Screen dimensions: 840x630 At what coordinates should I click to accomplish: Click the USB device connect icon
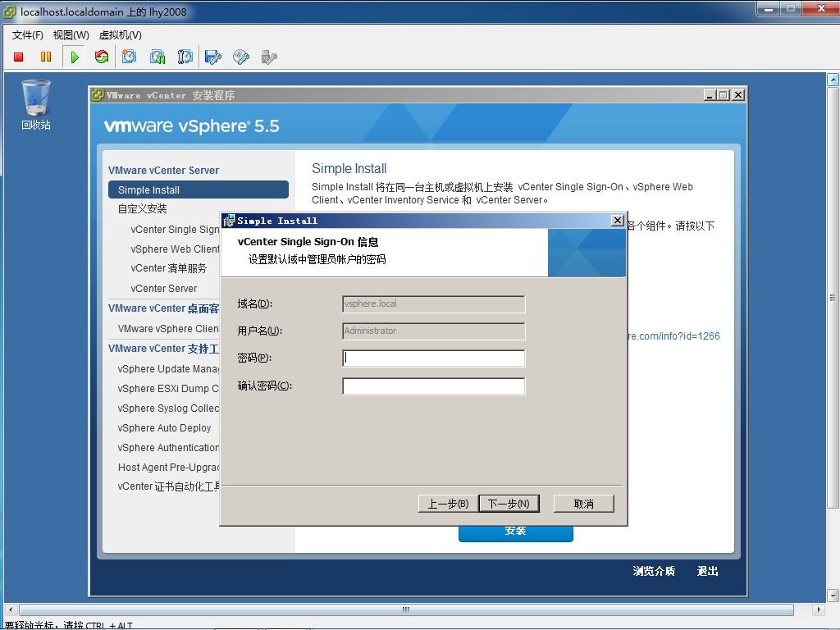pos(269,57)
